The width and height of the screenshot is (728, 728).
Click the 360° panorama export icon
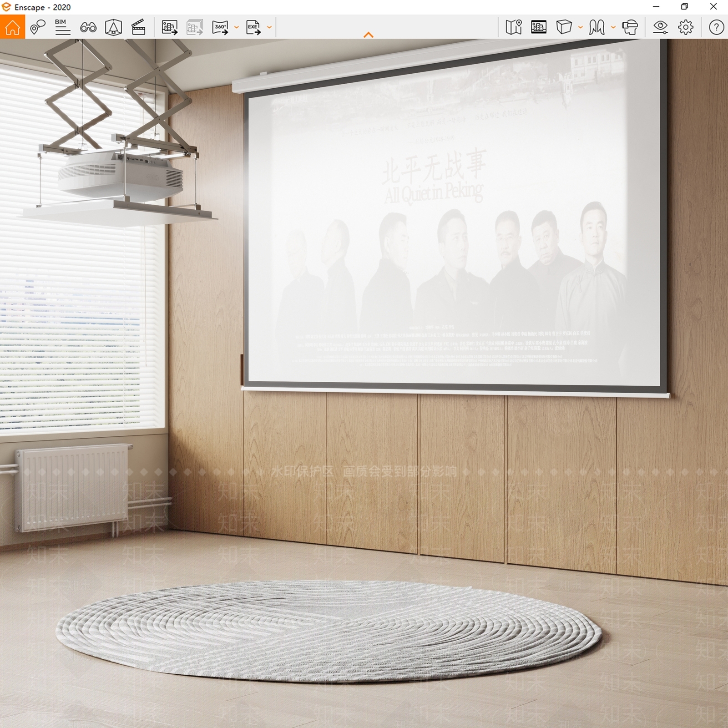point(220,27)
